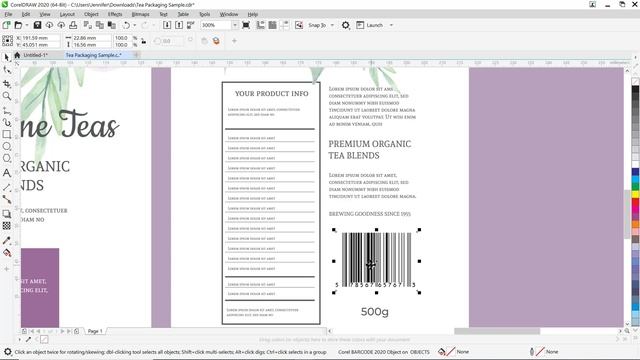This screenshot has width=640, height=360.
Task: Select the Shape edit tool
Action: pyautogui.click(x=7, y=70)
